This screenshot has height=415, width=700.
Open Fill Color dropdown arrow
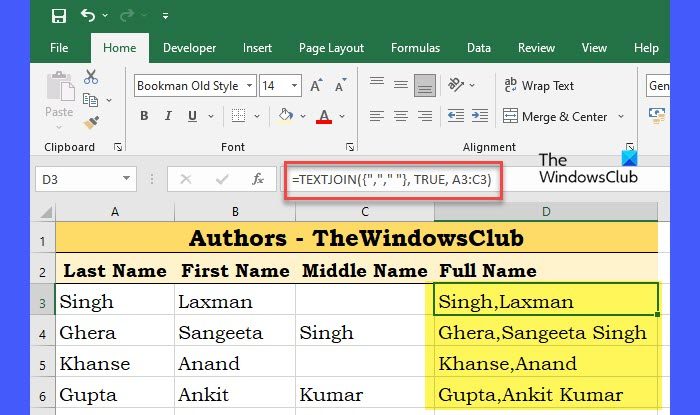303,116
